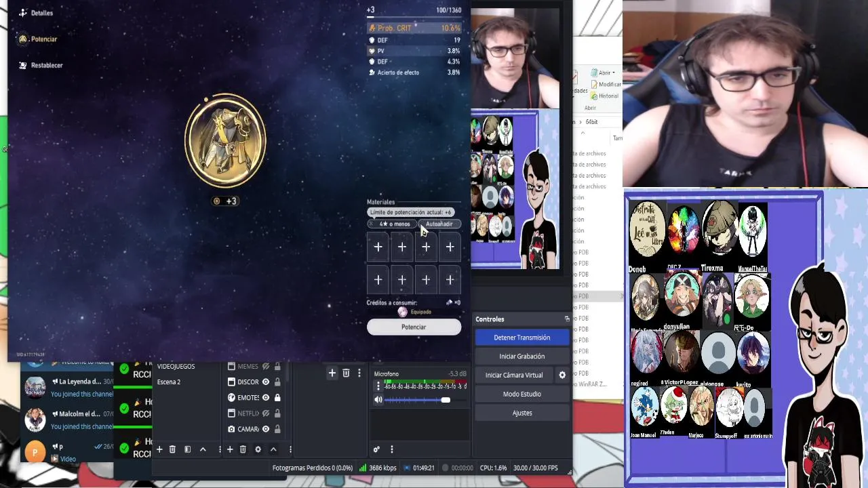Open scenes toolbar more options dots
The image size is (868, 488).
click(x=219, y=449)
